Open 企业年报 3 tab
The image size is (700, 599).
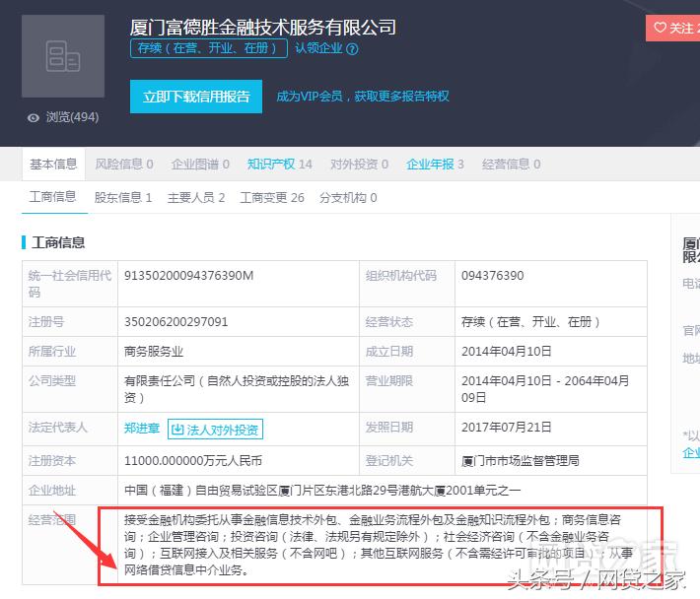tap(435, 165)
